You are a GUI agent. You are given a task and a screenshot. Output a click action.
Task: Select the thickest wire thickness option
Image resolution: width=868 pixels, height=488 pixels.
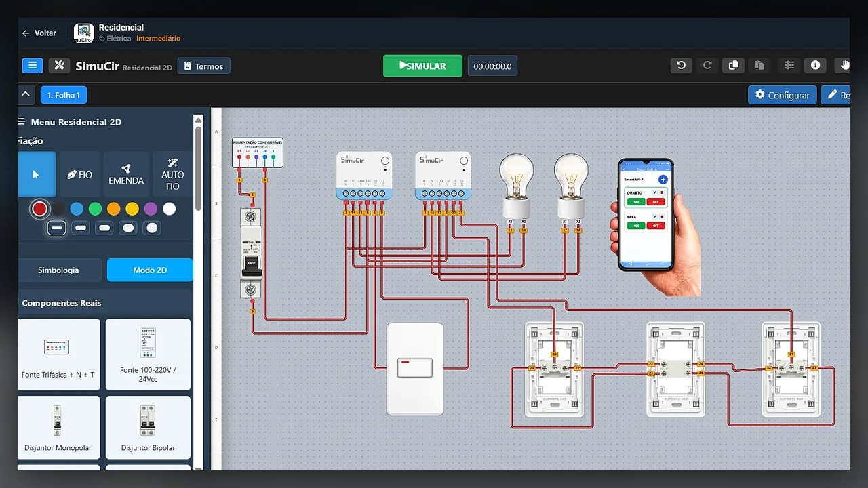(152, 228)
